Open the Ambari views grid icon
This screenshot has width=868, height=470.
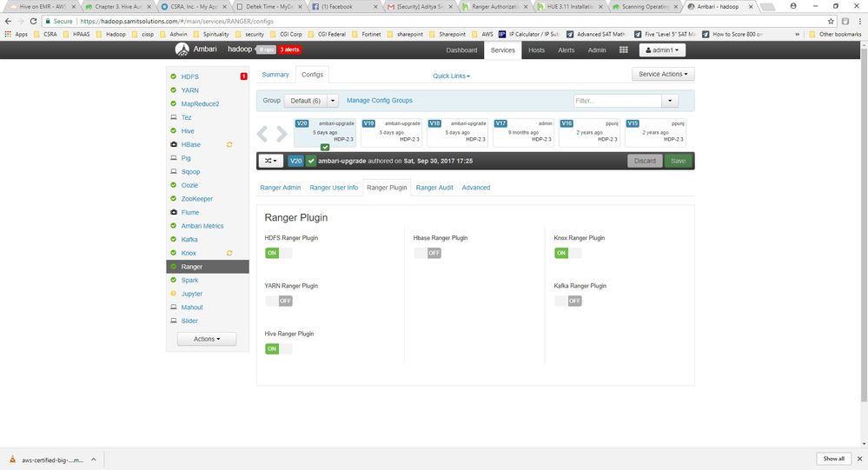(623, 50)
